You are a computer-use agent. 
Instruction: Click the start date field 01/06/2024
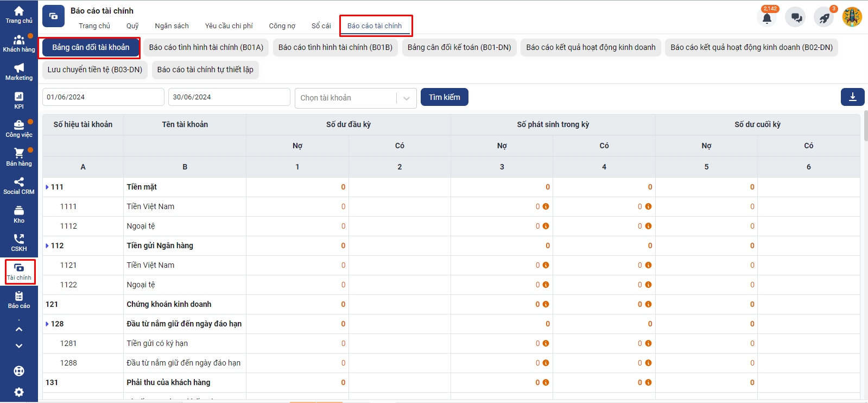[103, 97]
